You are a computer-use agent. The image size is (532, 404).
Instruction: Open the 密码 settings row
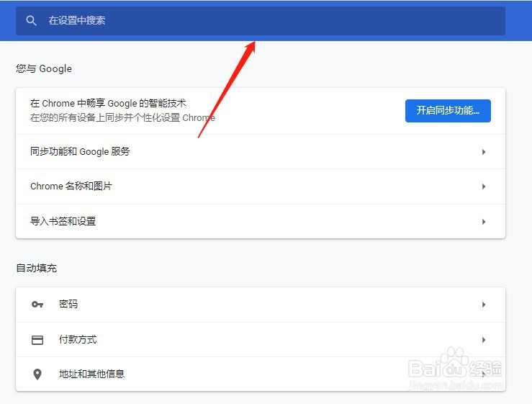point(261,305)
